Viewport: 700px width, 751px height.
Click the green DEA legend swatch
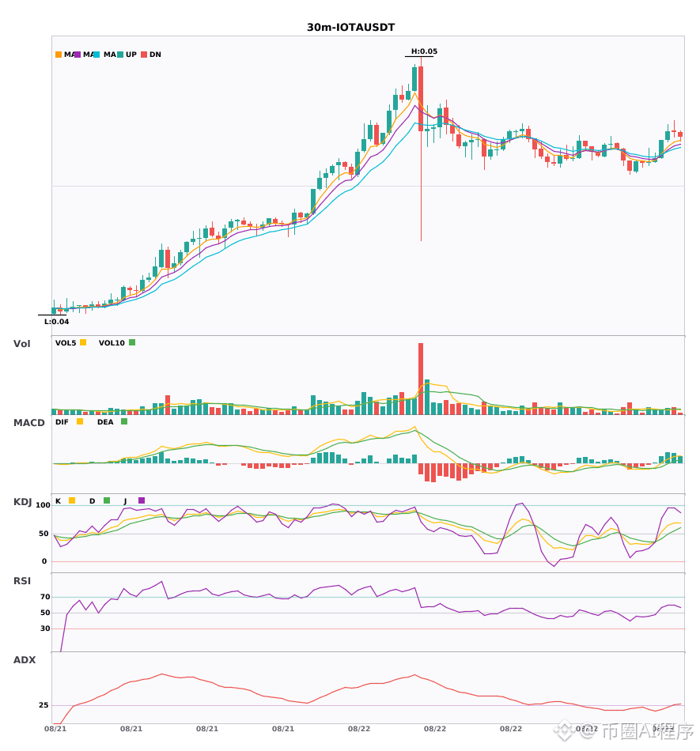tap(124, 421)
